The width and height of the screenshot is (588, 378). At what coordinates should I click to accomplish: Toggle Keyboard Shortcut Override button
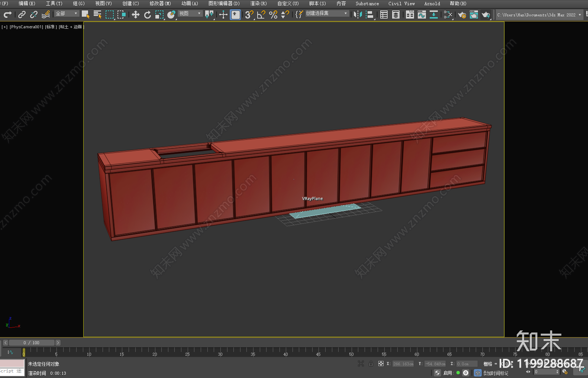[x=235, y=14]
